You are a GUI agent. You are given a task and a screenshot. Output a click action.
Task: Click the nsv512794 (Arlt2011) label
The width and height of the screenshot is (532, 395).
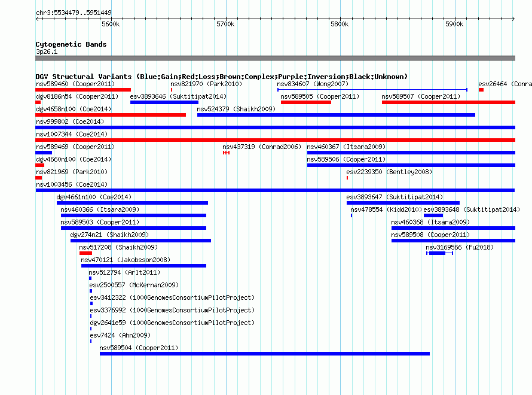[124, 272]
